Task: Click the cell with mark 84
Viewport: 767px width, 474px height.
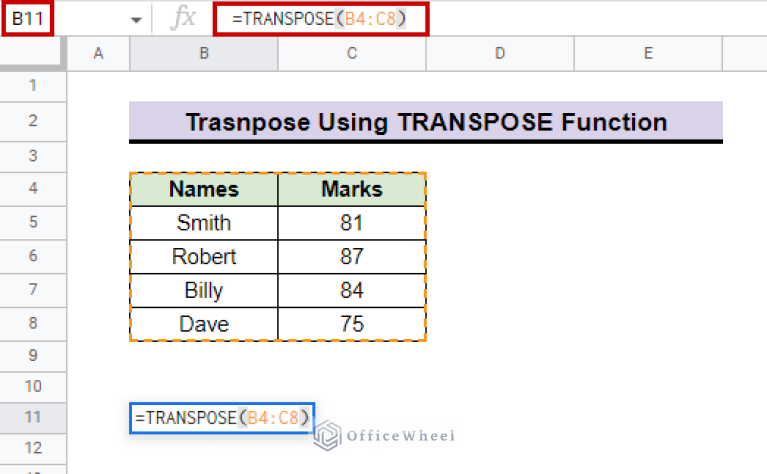Action: [352, 291]
